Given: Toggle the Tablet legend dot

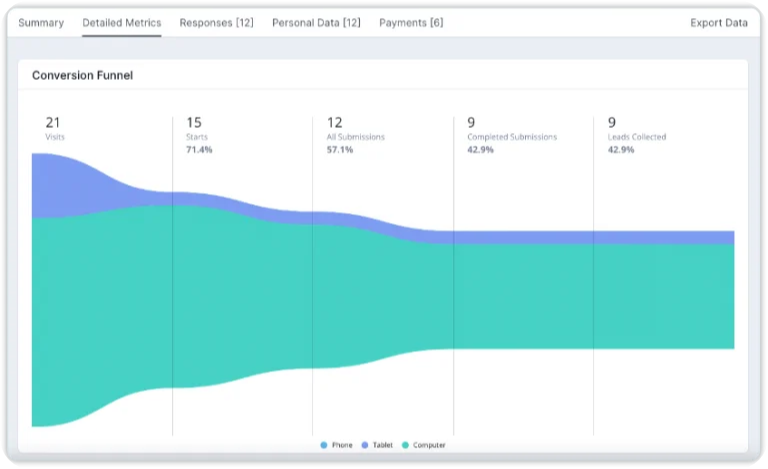Looking at the screenshot, I should coord(364,445).
